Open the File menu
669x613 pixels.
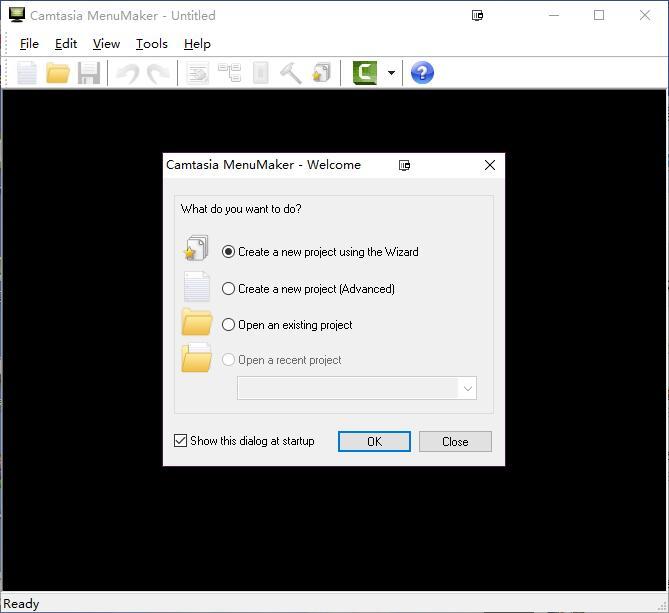click(x=29, y=44)
